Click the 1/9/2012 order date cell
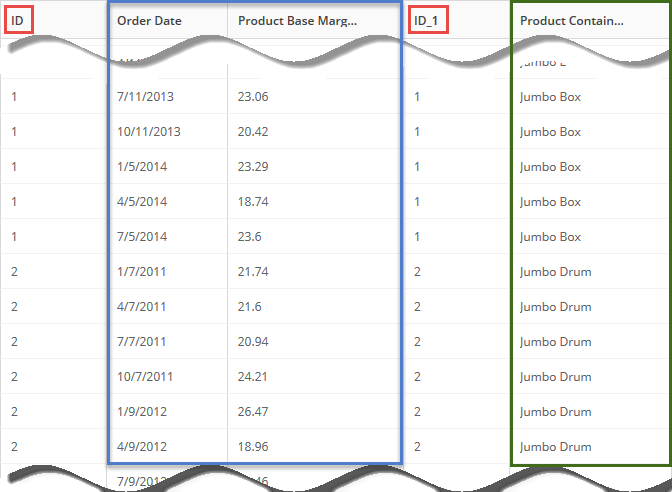This screenshot has height=492, width=672. click(x=143, y=412)
